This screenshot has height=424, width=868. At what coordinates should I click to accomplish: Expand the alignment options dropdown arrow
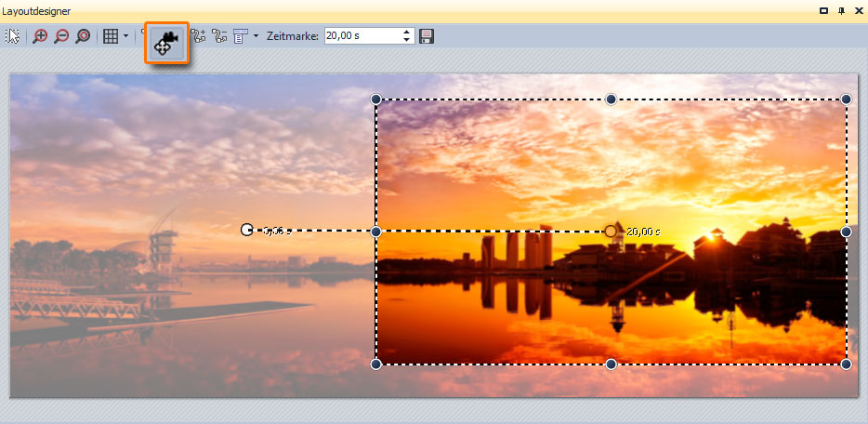[256, 36]
